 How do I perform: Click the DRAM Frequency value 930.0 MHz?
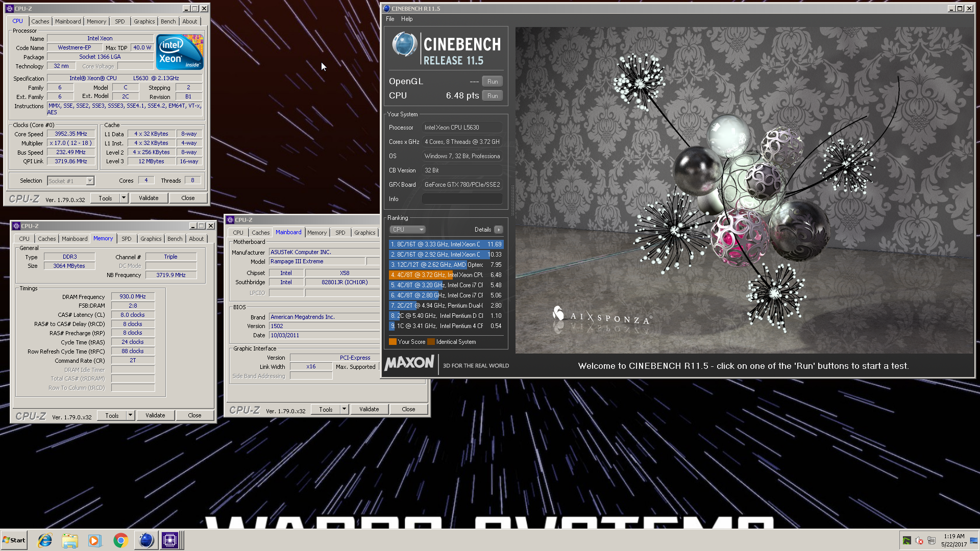pos(133,296)
